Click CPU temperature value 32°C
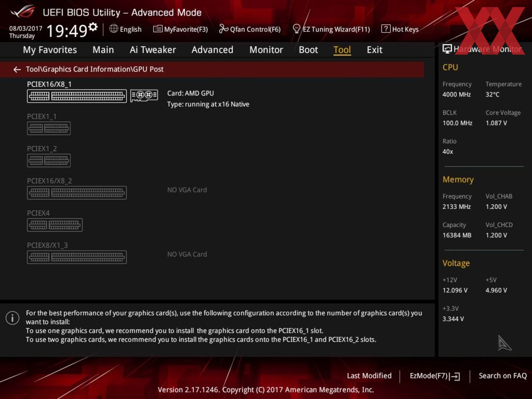Image resolution: width=532 pixels, height=399 pixels. coord(492,94)
